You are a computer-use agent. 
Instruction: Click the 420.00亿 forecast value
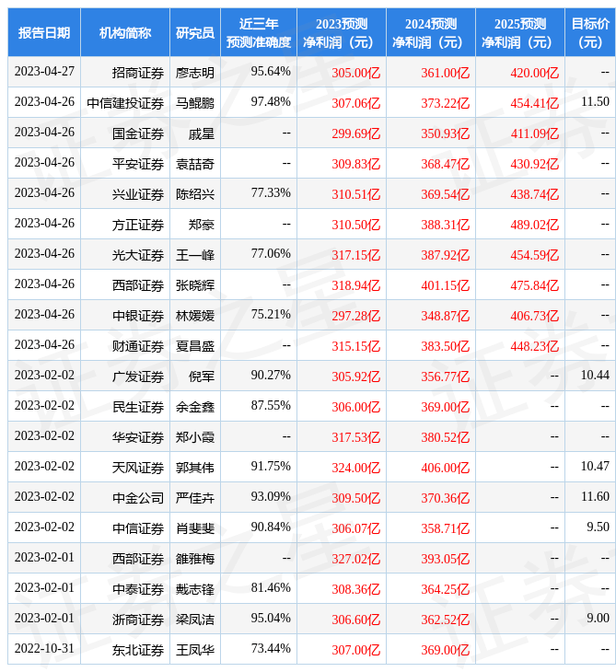pyautogui.click(x=535, y=73)
